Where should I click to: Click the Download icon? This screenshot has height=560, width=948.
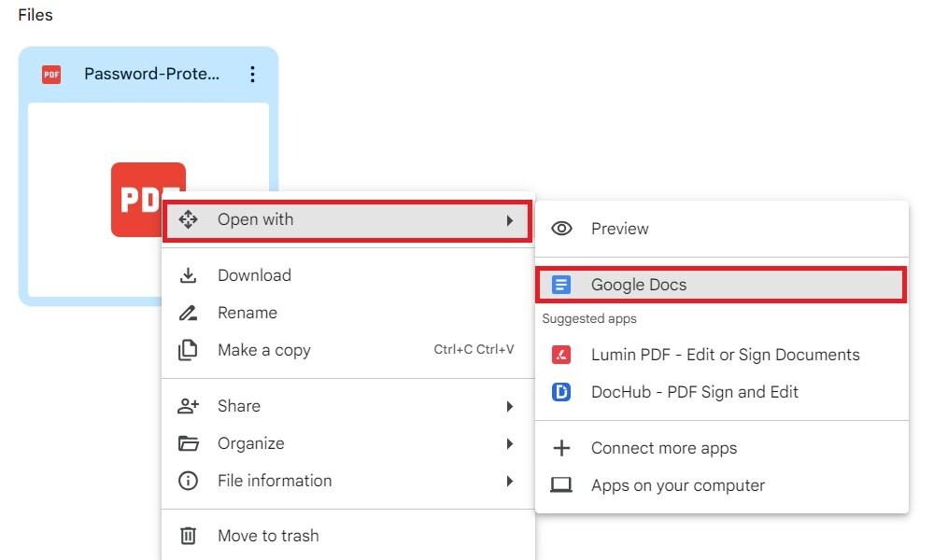(189, 274)
